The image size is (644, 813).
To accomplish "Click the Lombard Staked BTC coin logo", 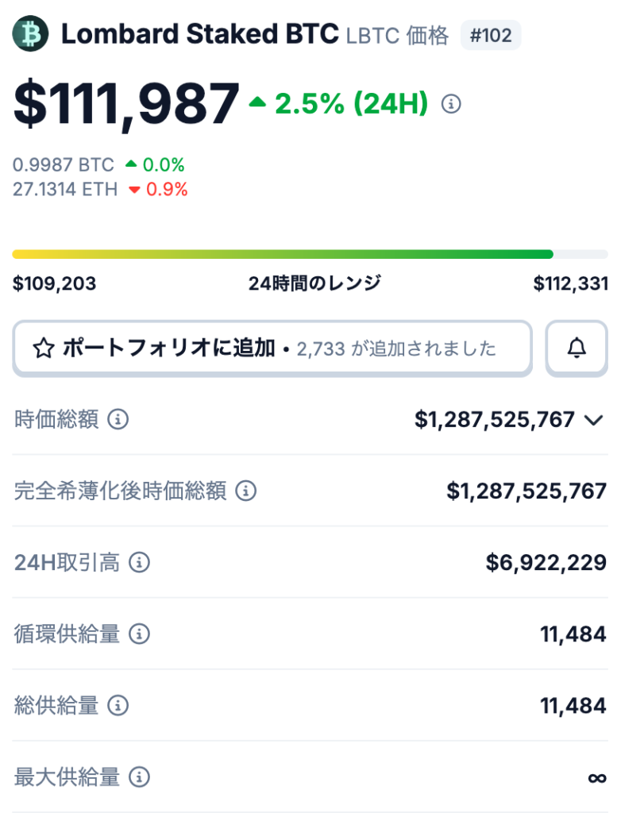I will 31,34.
